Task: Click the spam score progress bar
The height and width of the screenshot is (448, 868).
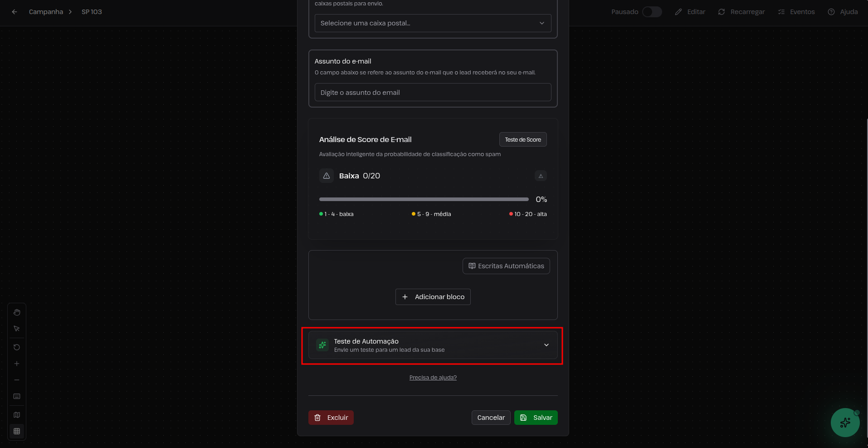Action: [x=424, y=199]
